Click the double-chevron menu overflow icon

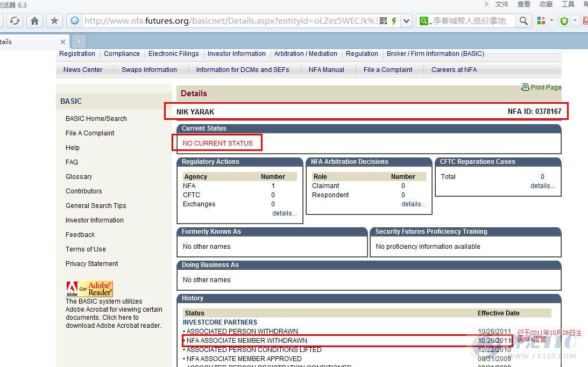(x=486, y=4)
